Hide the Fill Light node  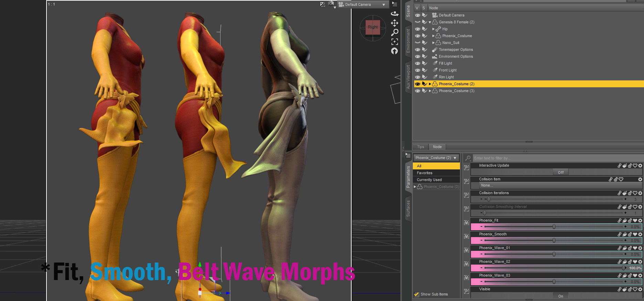418,63
